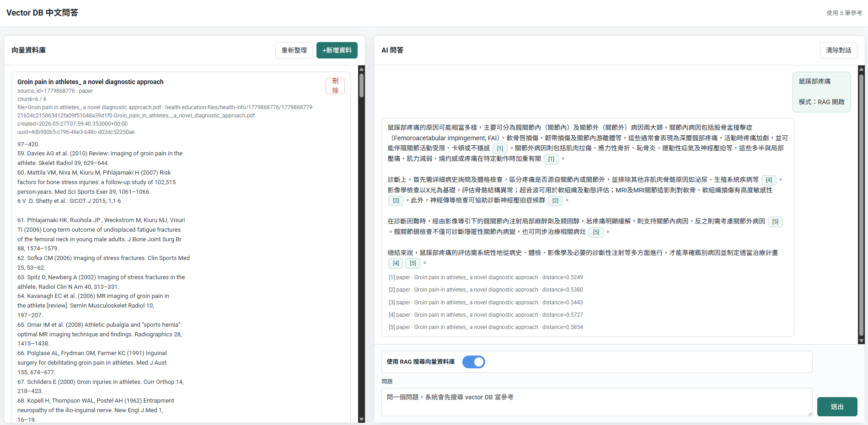Click the 重新整理 refresh button
868x425 pixels.
294,50
